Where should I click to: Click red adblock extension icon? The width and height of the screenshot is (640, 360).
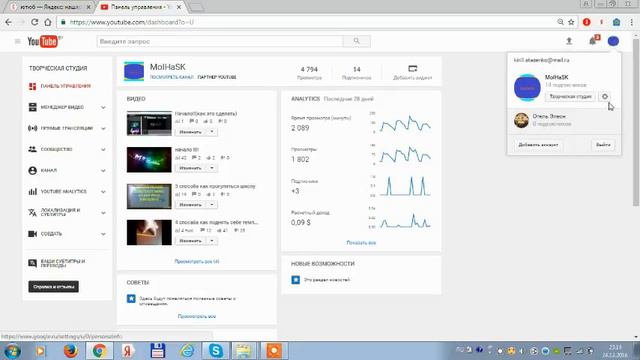tap(587, 22)
